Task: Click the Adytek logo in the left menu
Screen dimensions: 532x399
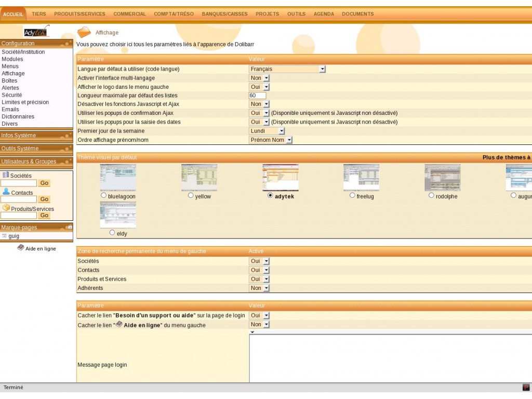Action: pos(36,32)
